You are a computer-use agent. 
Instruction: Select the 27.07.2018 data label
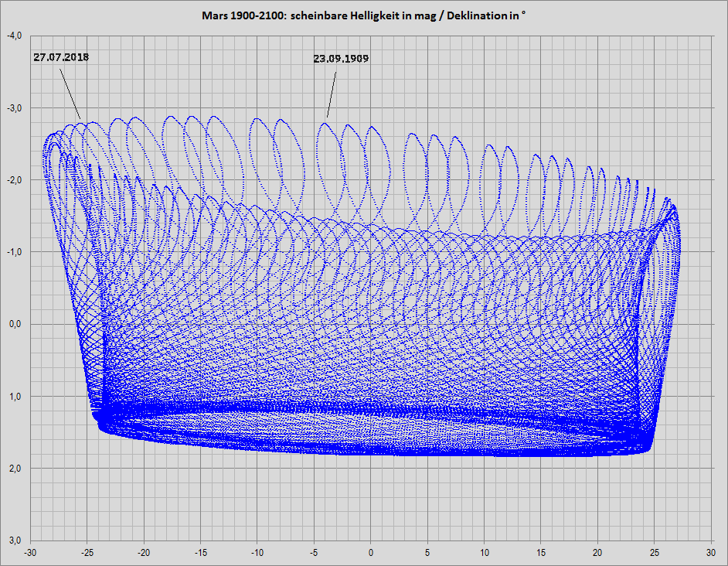[x=61, y=57]
